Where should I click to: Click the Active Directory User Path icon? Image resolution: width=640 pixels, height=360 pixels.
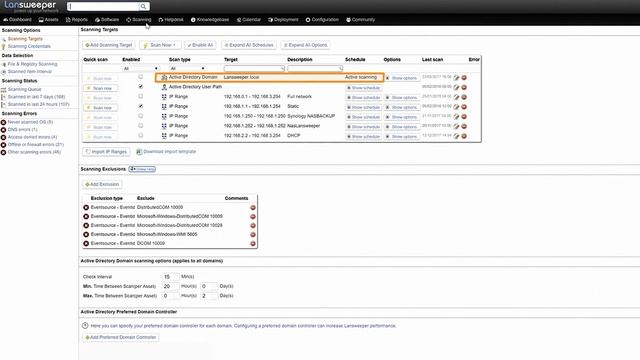(x=164, y=87)
